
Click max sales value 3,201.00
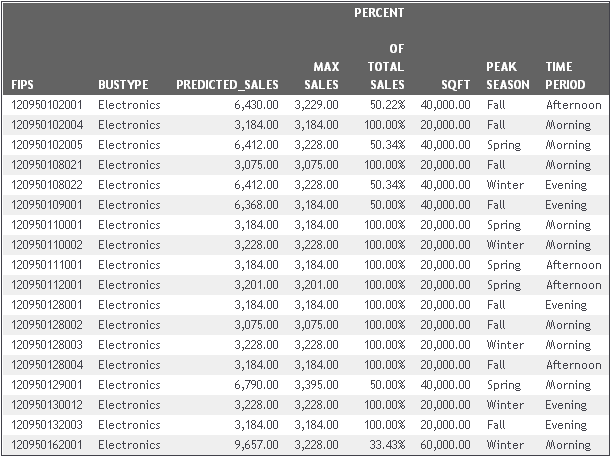[316, 285]
